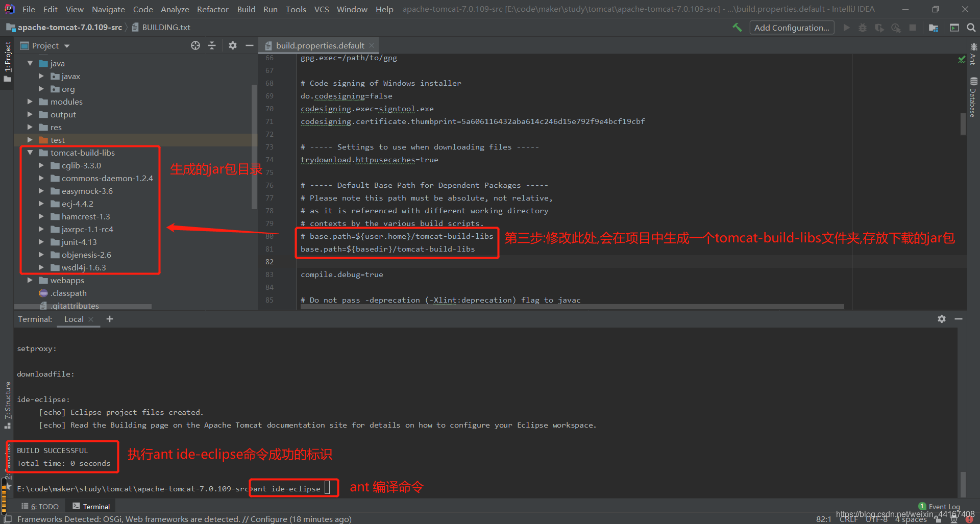Expand the output folder

30,114
